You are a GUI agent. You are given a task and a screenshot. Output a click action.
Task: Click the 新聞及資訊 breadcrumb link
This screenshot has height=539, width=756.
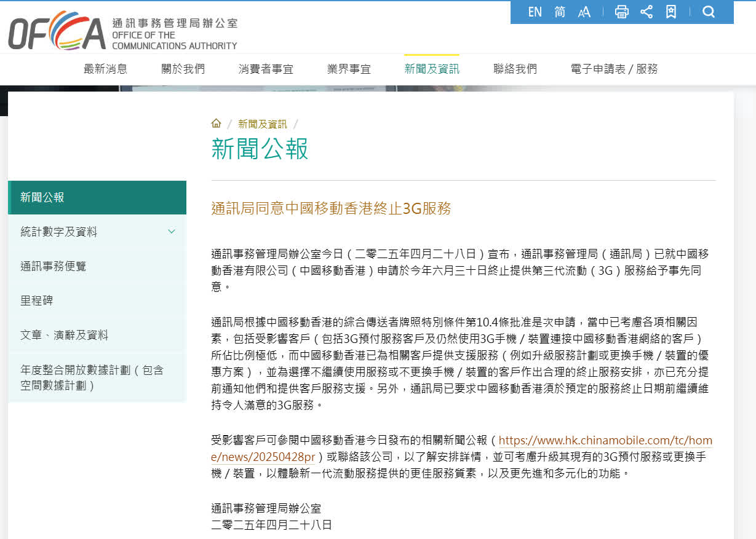[263, 124]
